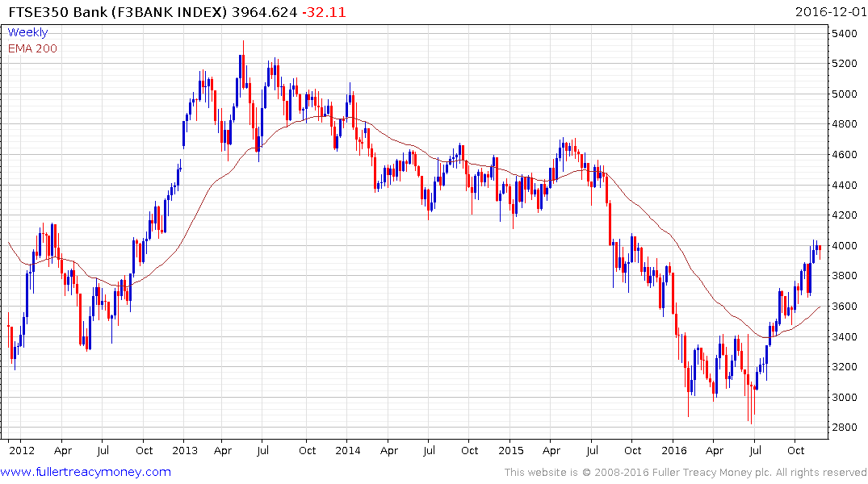The height and width of the screenshot is (484, 868).
Task: Click the Oct label after 2016
Action: click(795, 450)
